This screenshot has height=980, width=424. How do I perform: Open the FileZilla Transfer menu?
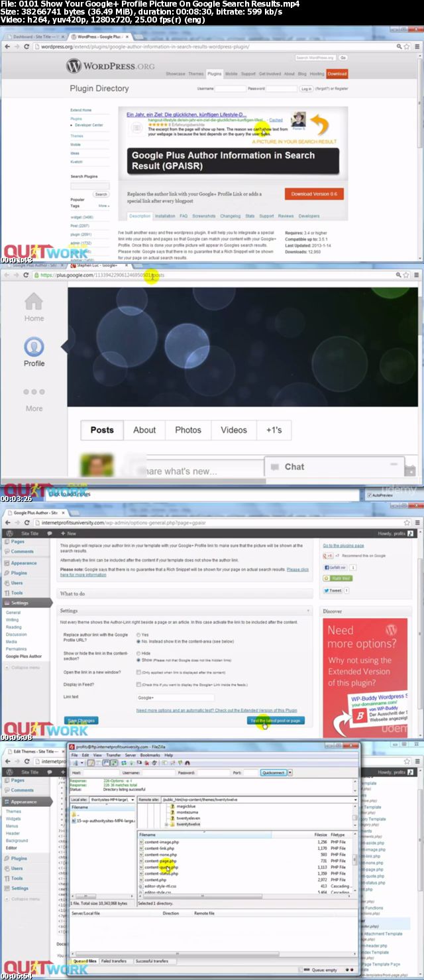pyautogui.click(x=113, y=755)
